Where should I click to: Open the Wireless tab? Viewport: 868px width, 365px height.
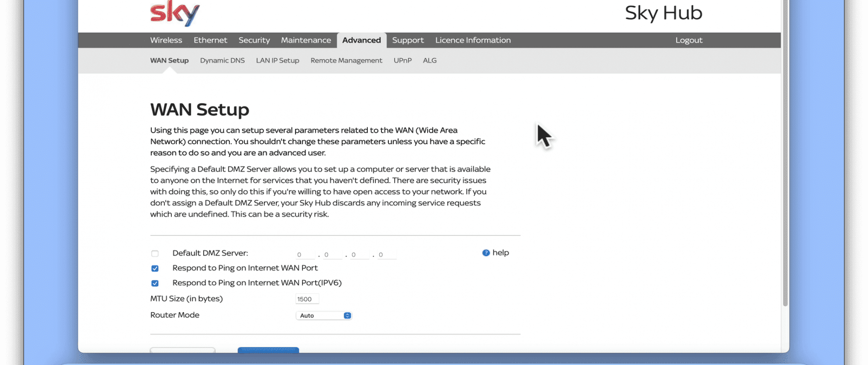coord(166,40)
